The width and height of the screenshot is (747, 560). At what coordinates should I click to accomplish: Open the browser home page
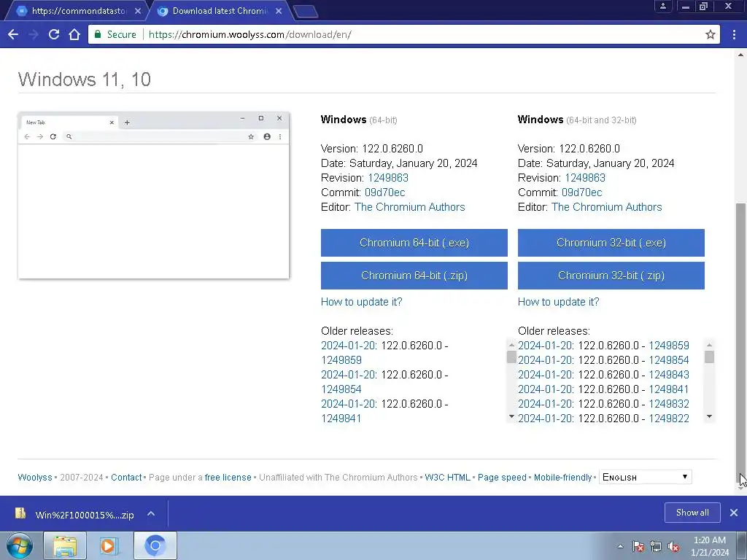click(74, 34)
